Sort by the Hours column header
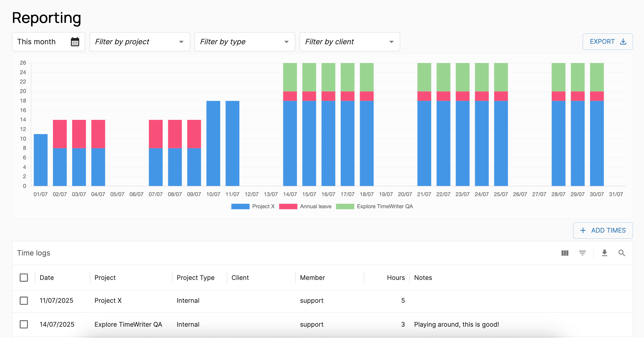This screenshot has width=644, height=338. 396,278
